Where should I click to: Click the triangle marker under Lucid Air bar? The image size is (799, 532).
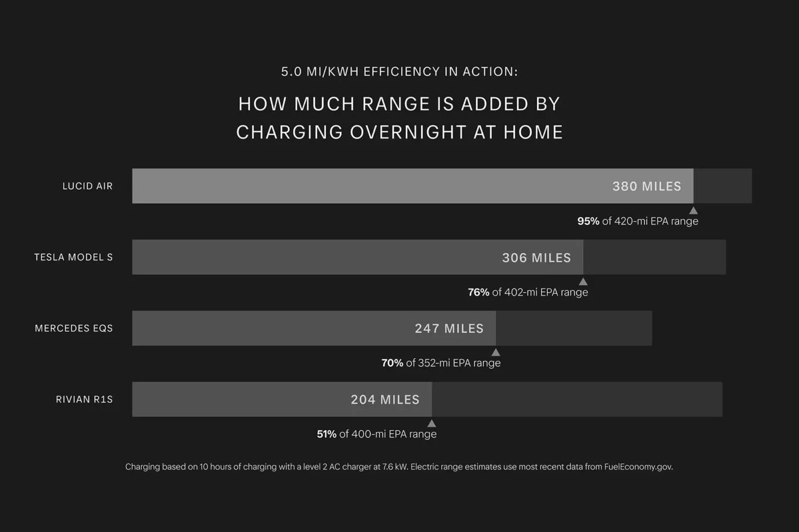pos(693,210)
